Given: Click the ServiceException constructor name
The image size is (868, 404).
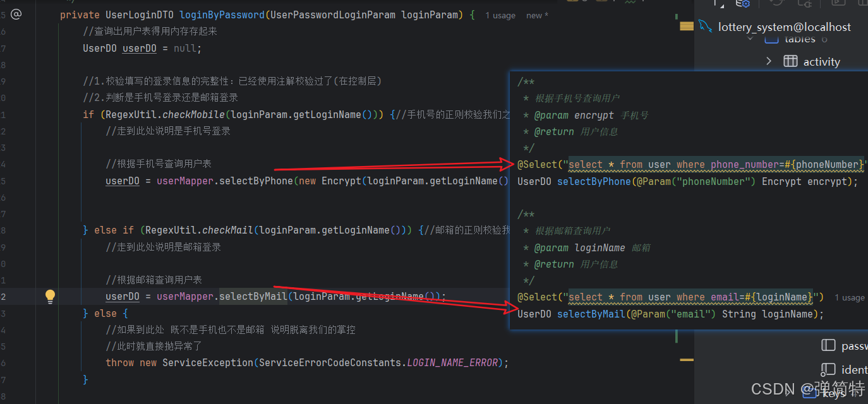Looking at the screenshot, I should pyautogui.click(x=208, y=362).
